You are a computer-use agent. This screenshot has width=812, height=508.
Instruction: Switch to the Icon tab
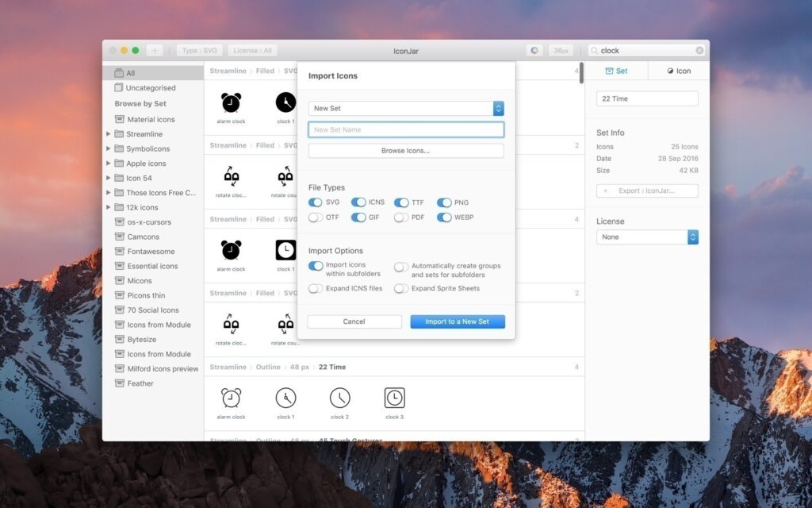pyautogui.click(x=679, y=71)
